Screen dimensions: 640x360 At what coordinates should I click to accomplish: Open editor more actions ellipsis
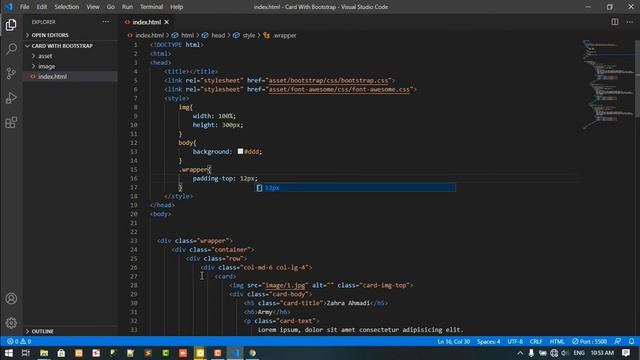630,22
